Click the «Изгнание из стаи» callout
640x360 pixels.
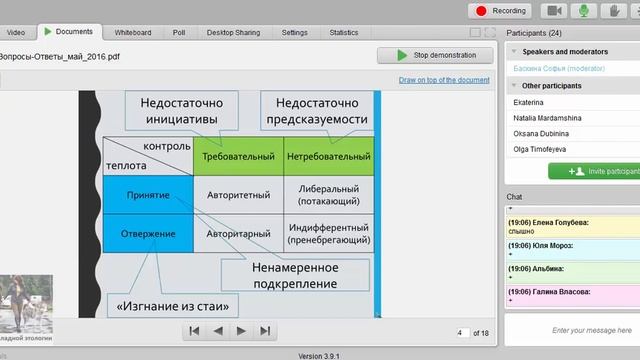[173, 306]
